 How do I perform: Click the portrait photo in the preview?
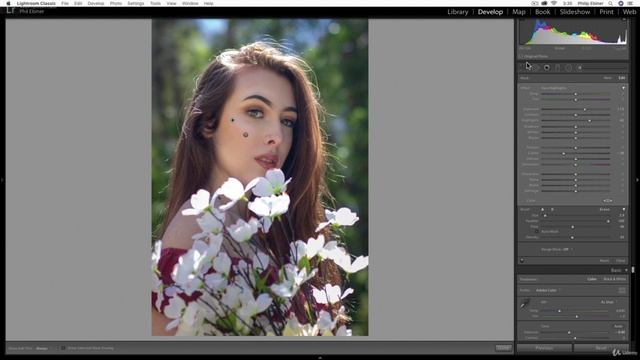(260, 177)
